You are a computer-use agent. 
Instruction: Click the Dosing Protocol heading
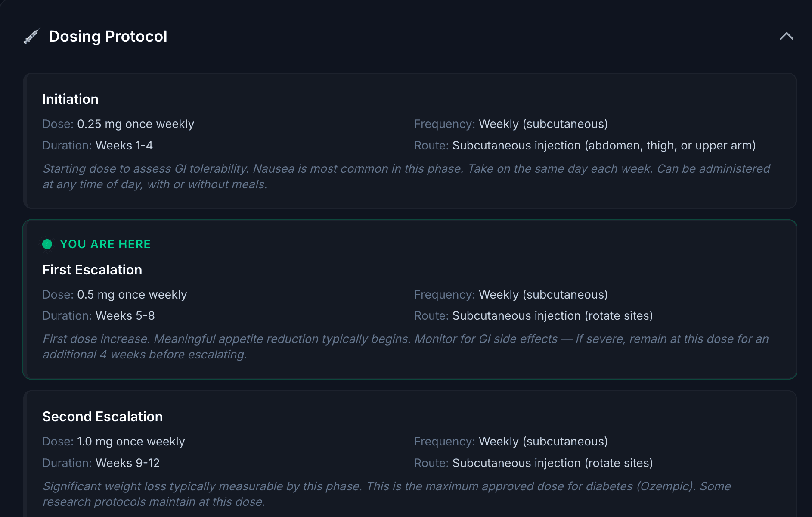108,36
